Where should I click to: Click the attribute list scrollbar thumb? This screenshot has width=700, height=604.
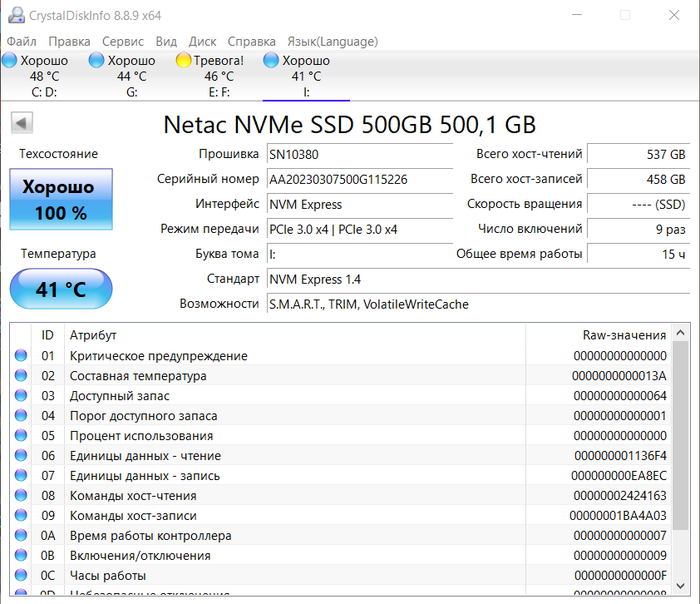tap(680, 436)
